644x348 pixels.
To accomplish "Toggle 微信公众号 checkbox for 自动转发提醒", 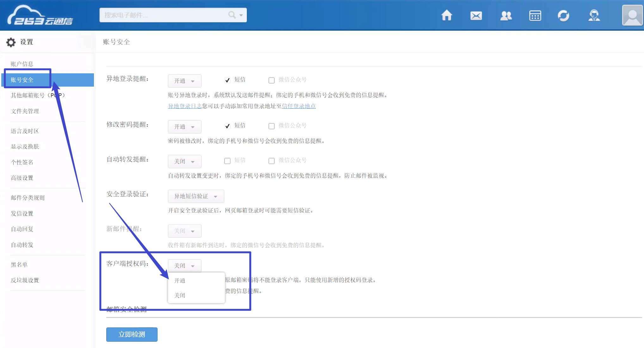I will pos(271,161).
